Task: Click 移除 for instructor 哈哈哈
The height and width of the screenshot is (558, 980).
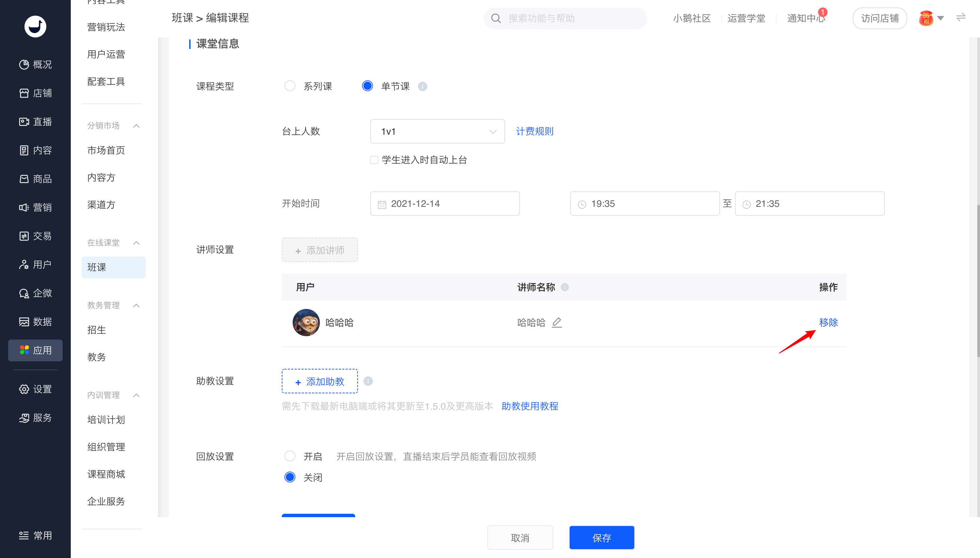Action: [828, 322]
